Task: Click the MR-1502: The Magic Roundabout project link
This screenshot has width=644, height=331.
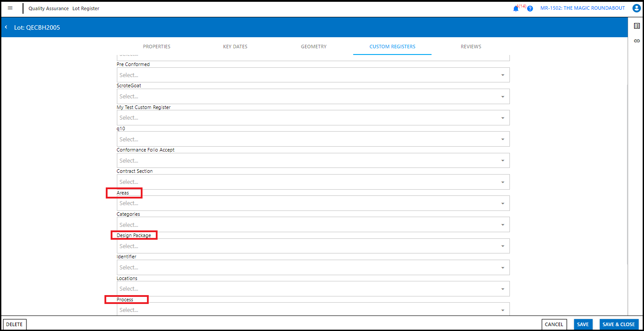Action: pos(582,8)
